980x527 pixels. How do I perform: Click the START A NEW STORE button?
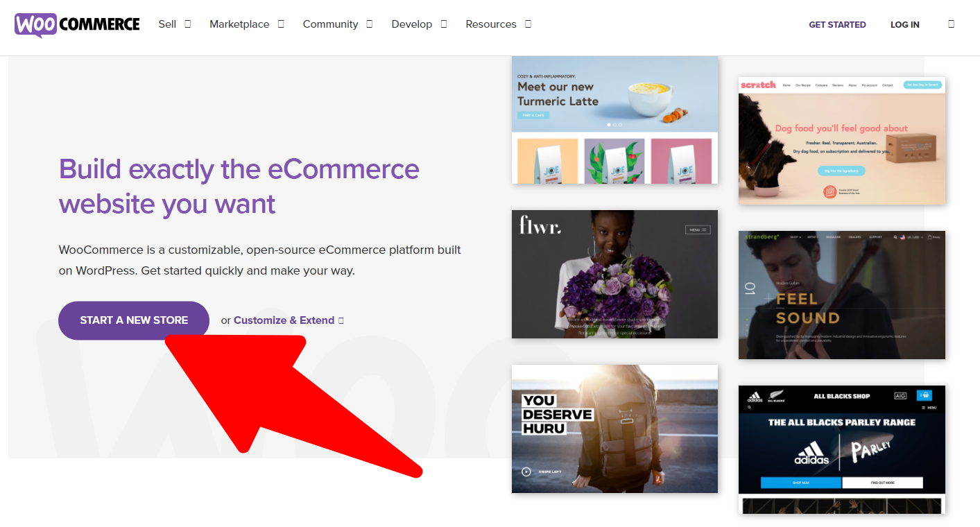(133, 320)
